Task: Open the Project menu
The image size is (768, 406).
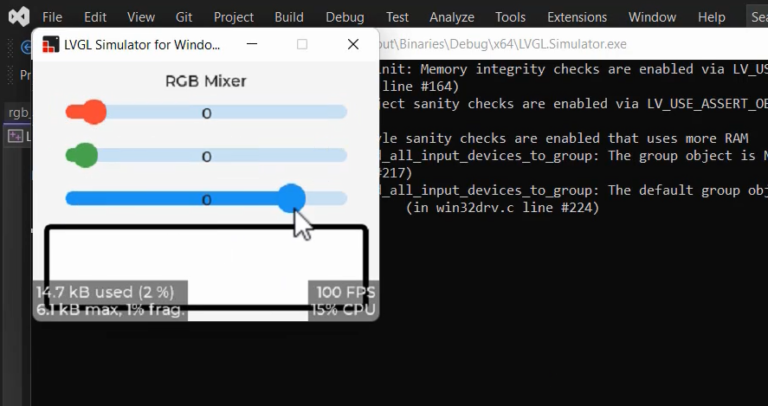Action: (234, 18)
